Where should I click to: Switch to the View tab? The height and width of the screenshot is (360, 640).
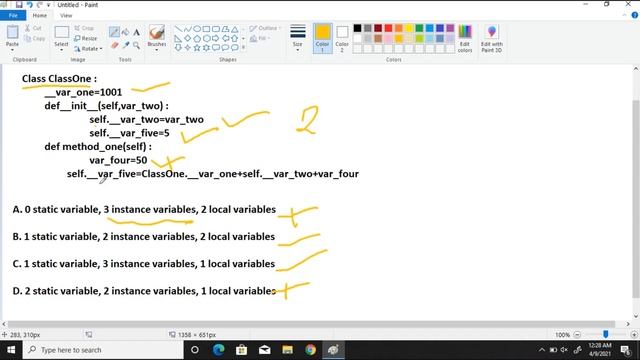tap(66, 16)
